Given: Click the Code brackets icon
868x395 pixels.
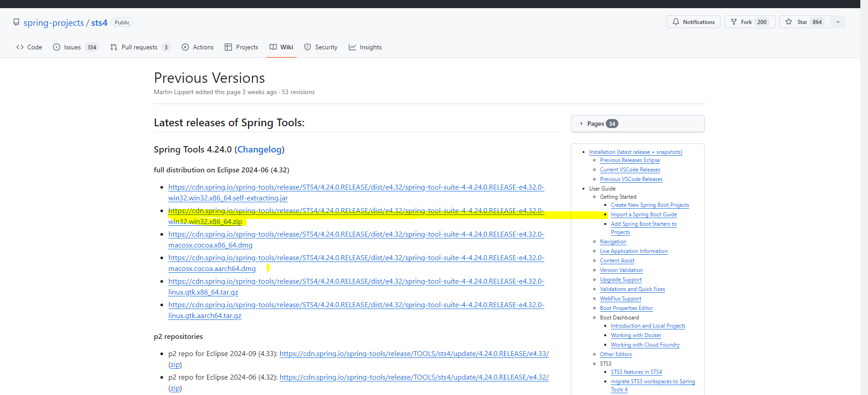Looking at the screenshot, I should pos(20,47).
